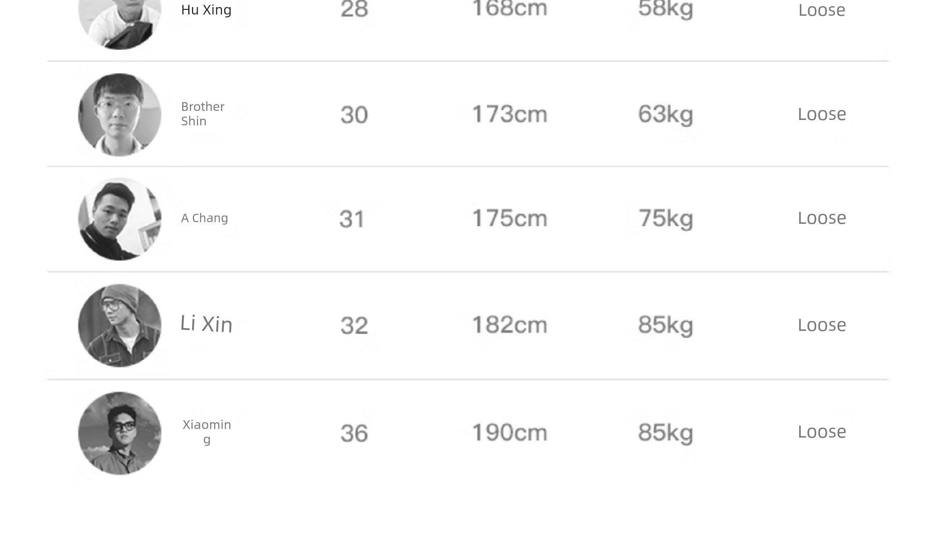The height and width of the screenshot is (560, 936).
Task: Open Li Xin's profile photo
Action: click(x=120, y=325)
